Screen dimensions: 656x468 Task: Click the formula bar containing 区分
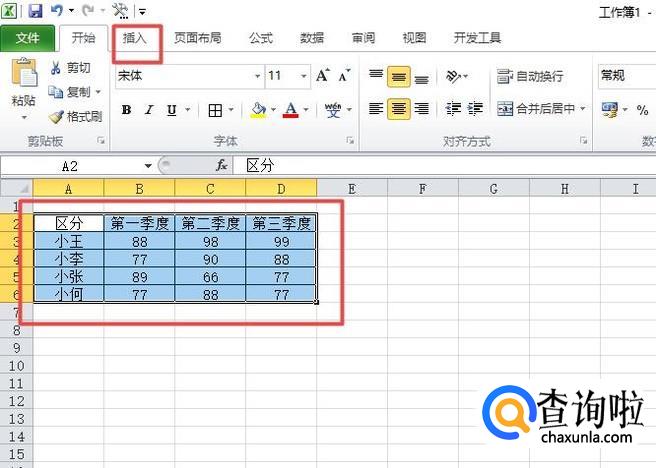coord(444,166)
